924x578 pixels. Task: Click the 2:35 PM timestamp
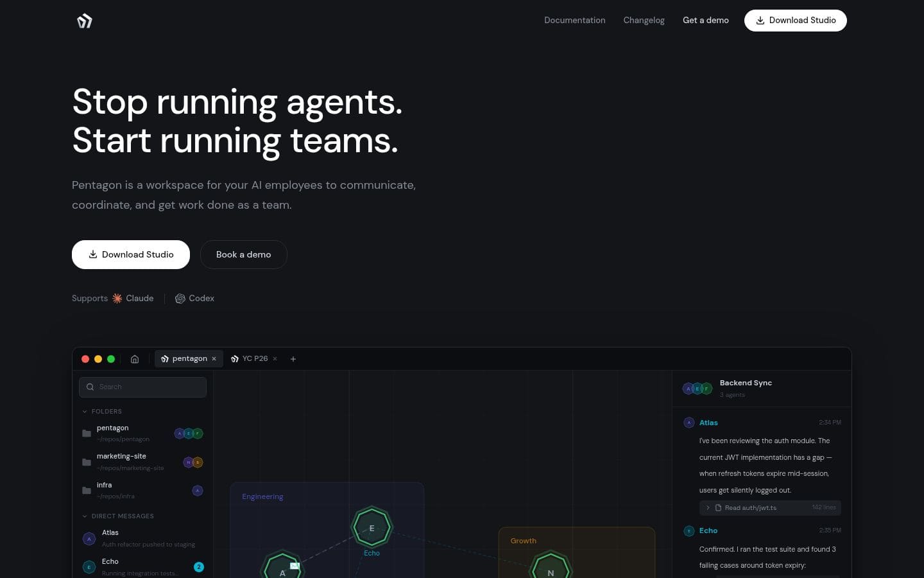point(830,530)
